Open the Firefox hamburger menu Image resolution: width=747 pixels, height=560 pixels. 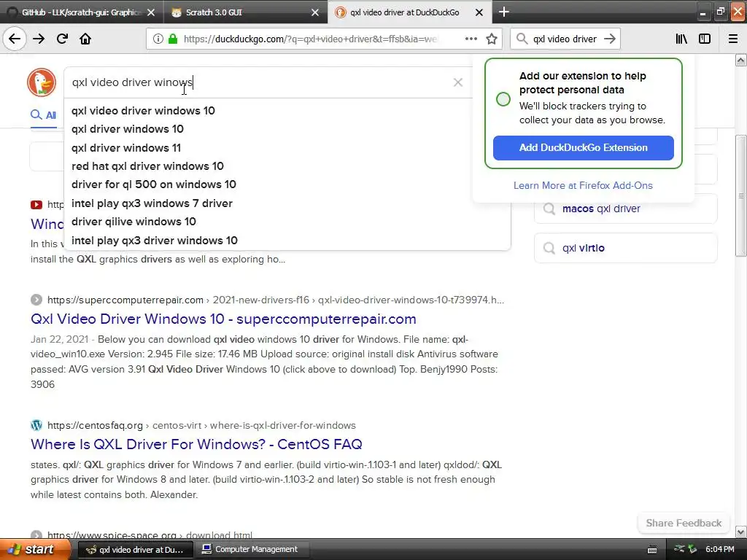(733, 39)
